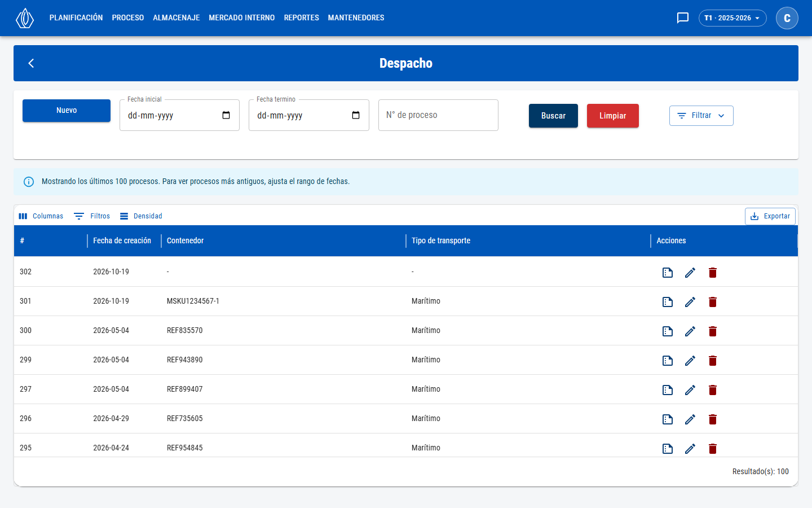Image resolution: width=812 pixels, height=508 pixels.
Task: Open the user avatar C menu
Action: click(787, 18)
